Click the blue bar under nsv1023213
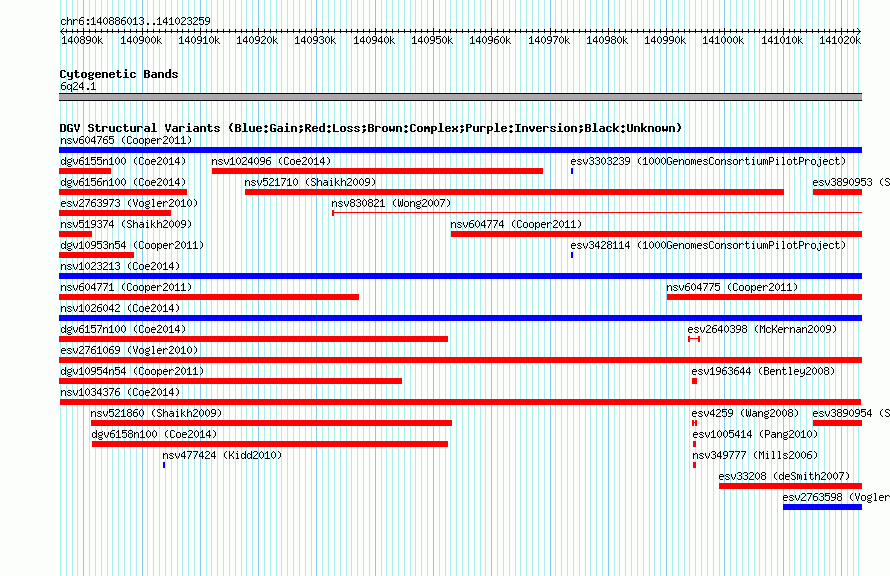The image size is (890, 576). (460, 276)
